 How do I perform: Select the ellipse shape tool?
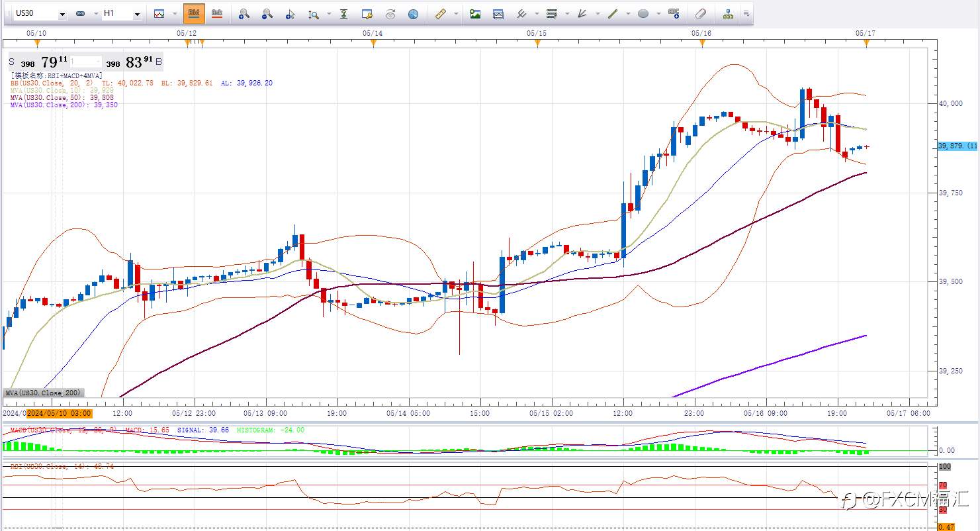[643, 13]
